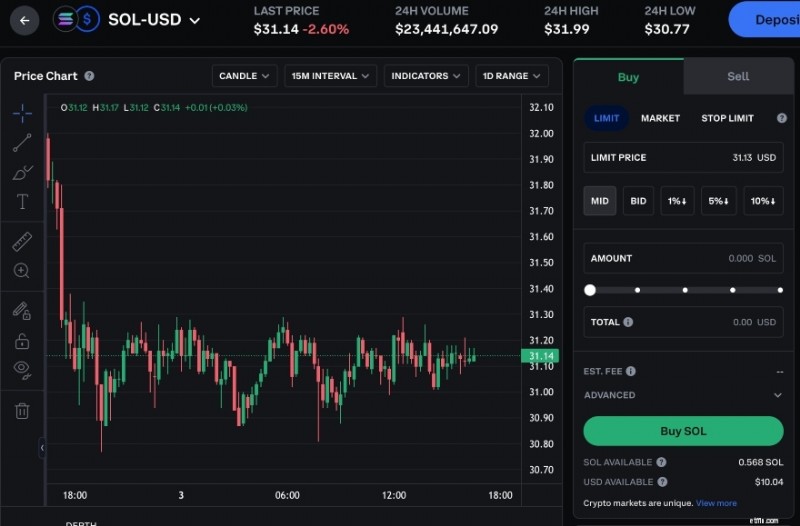The image size is (800, 526).
Task: Open USD Available help icon
Action: pyautogui.click(x=662, y=482)
